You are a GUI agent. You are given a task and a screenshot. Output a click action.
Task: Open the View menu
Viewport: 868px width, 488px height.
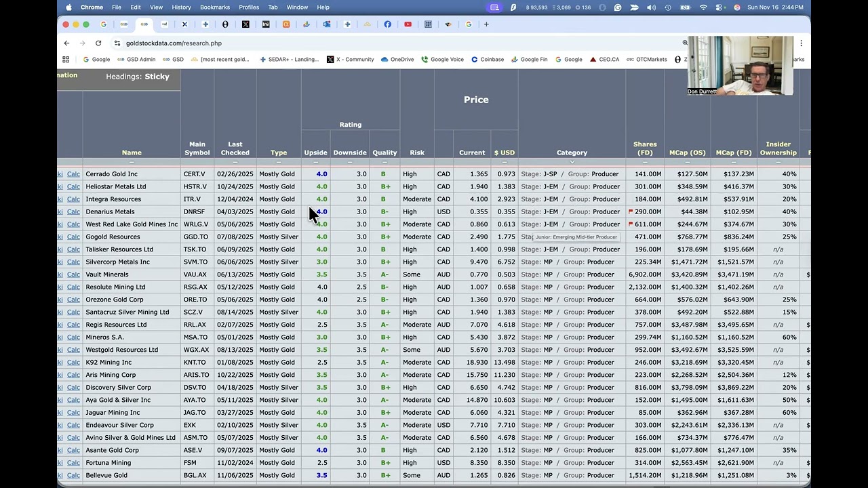[x=156, y=7]
